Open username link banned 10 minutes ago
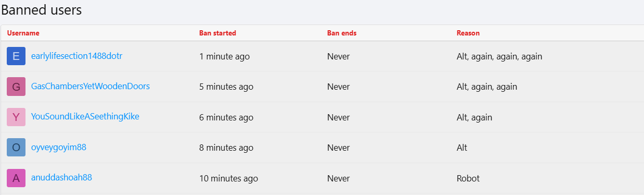The image size is (644, 195). coord(61,177)
